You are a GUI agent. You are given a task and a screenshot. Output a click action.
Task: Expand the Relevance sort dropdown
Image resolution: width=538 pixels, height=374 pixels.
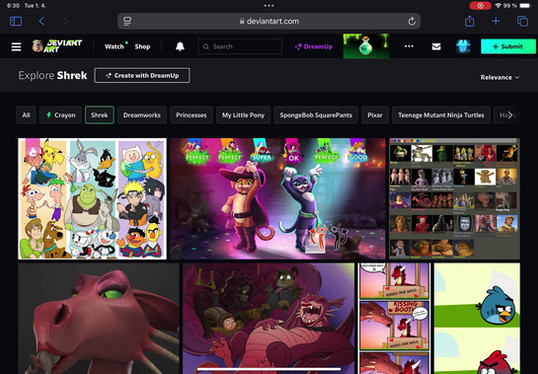pyautogui.click(x=500, y=78)
